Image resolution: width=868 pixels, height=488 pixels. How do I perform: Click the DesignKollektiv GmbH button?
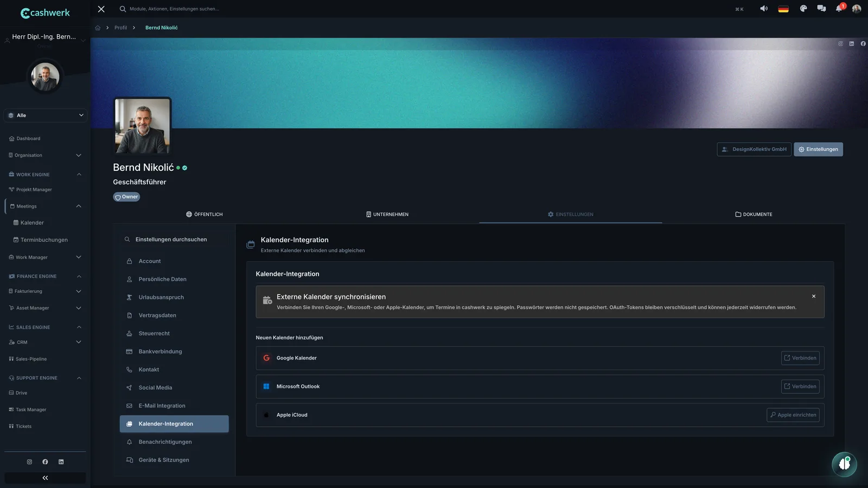(754, 149)
